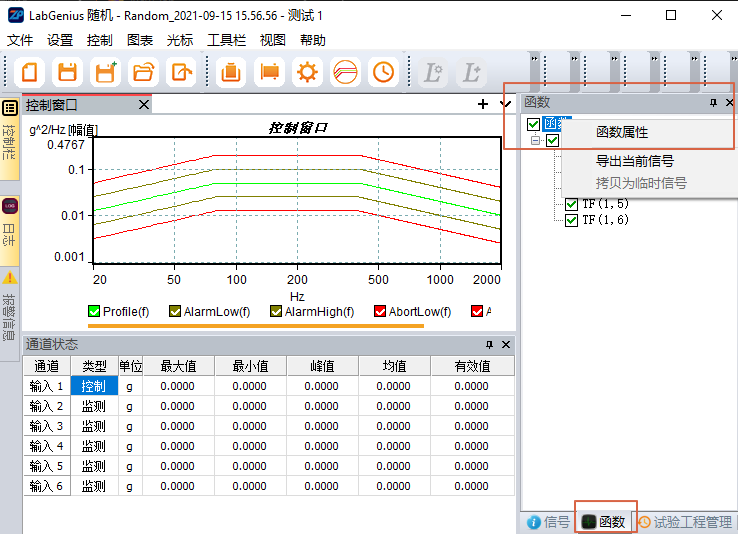Click the 类型 column header
The width and height of the screenshot is (738, 534).
pos(94,366)
